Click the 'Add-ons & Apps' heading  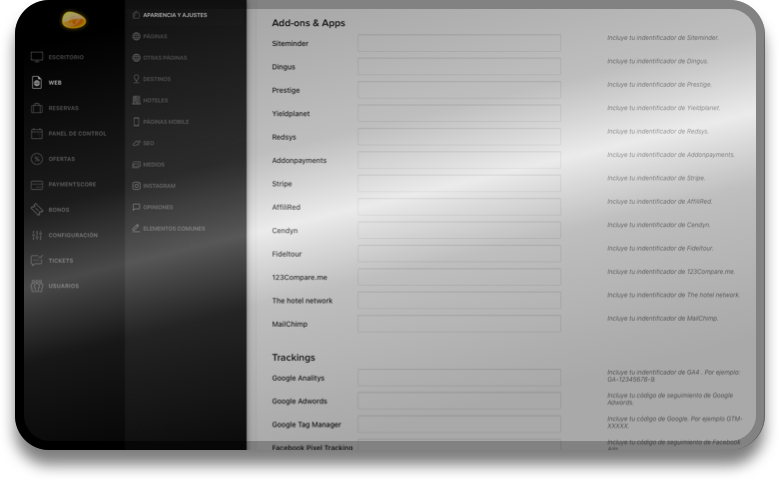pos(309,23)
